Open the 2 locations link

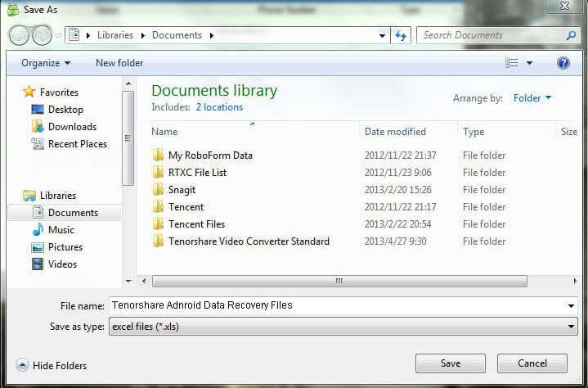(x=219, y=107)
